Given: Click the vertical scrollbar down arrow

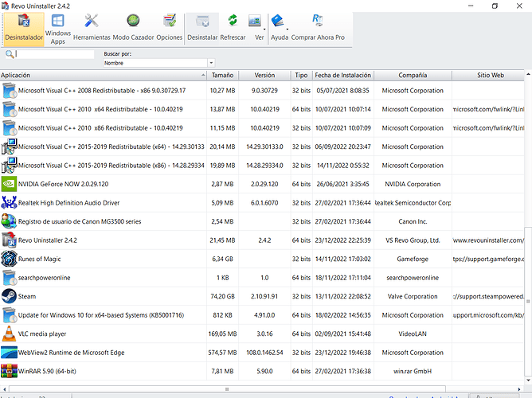Looking at the screenshot, I should click(528, 380).
